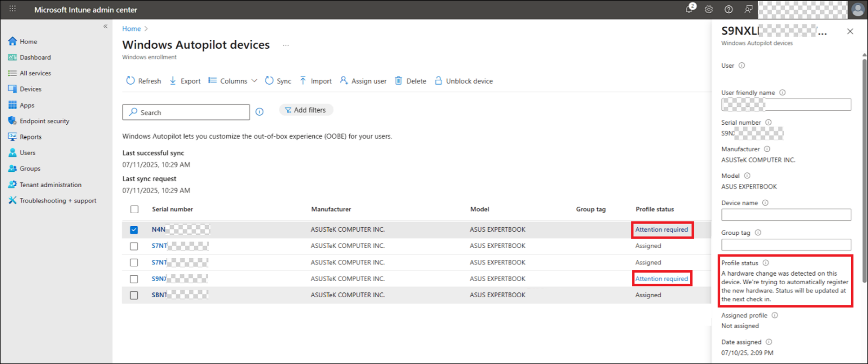The width and height of the screenshot is (868, 364).
Task: Import Autopilot devices
Action: (x=315, y=81)
